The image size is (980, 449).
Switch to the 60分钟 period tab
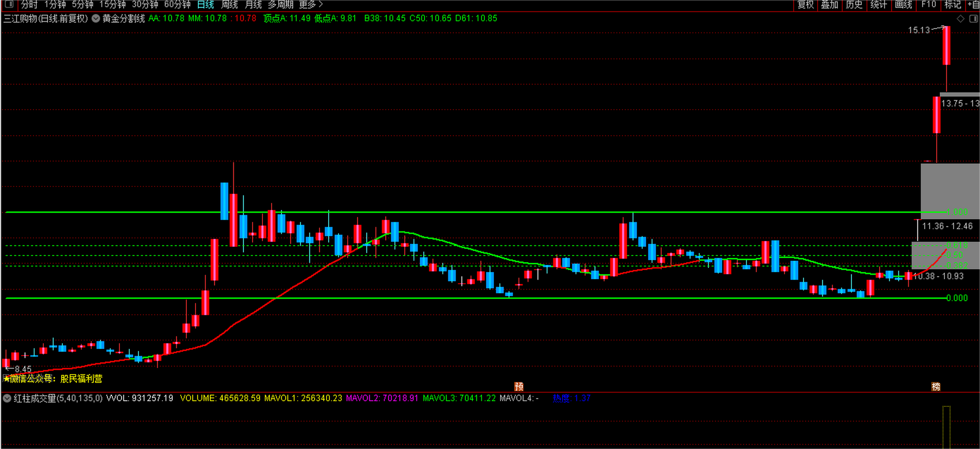point(177,5)
